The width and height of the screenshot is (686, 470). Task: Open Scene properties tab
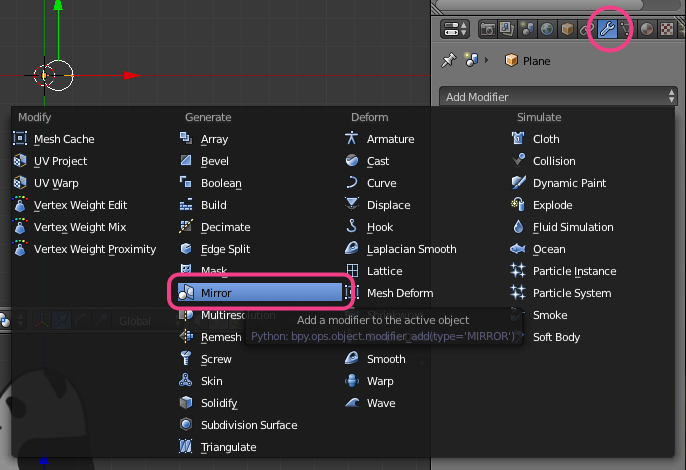pyautogui.click(x=527, y=29)
